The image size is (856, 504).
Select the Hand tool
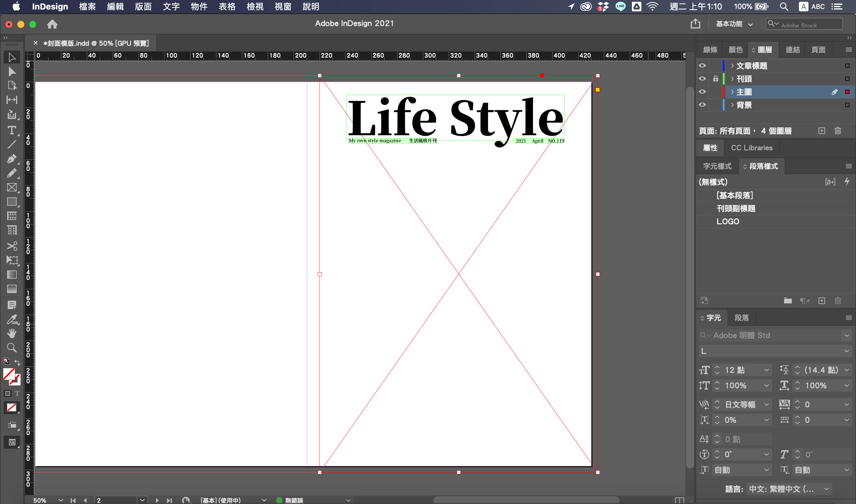tap(12, 333)
